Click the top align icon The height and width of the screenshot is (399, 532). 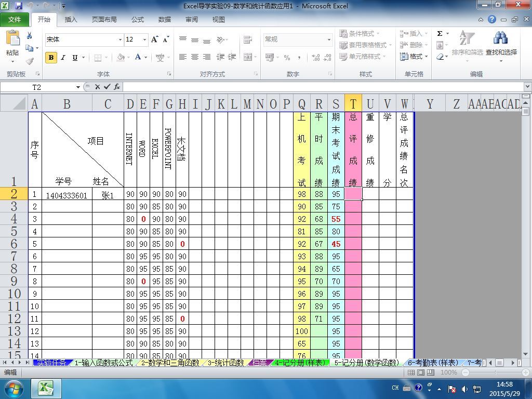point(182,39)
